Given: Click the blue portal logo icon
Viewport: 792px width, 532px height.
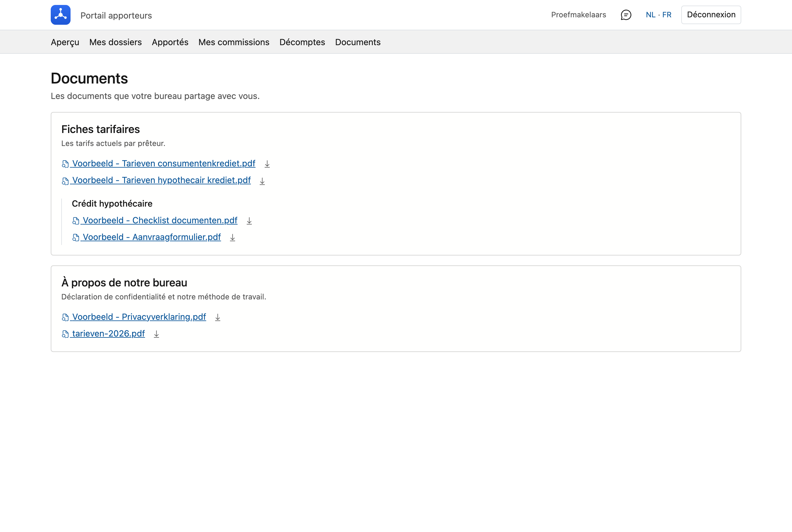Looking at the screenshot, I should (60, 15).
